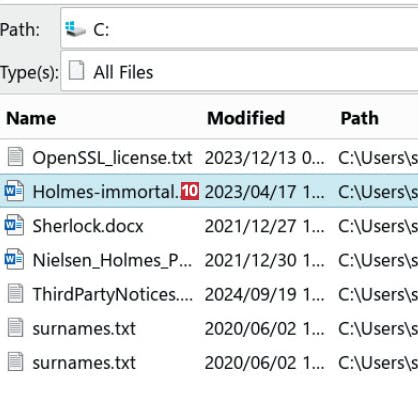Click the 2023/04/17 modified date cell

click(264, 192)
